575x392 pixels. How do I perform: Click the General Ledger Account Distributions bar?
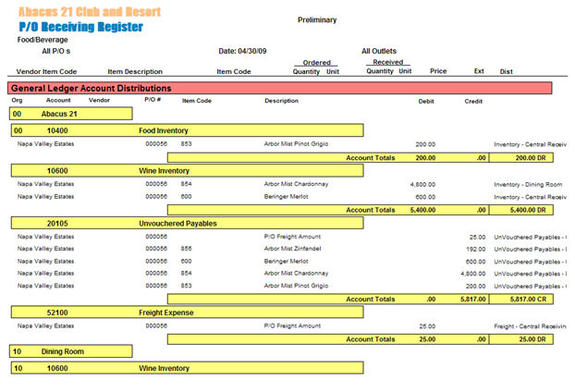281,87
